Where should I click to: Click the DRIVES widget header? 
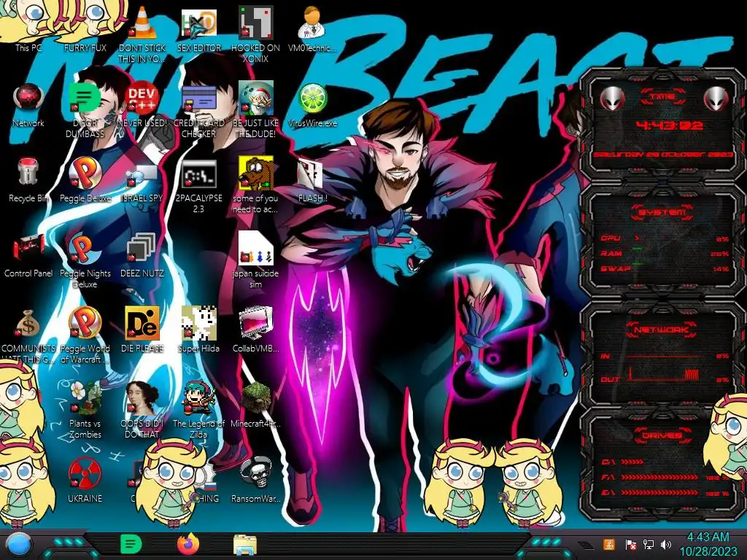(x=662, y=435)
